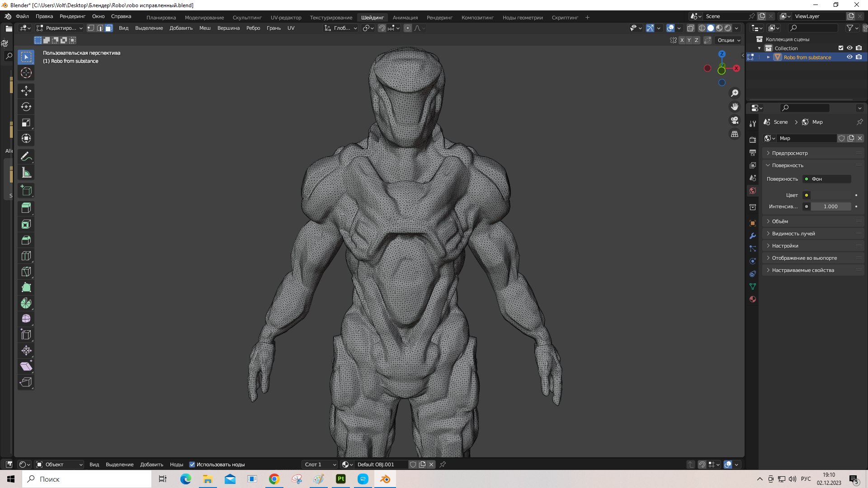Expand the Предпросмотр panel
The image size is (868, 488).
pyautogui.click(x=813, y=153)
